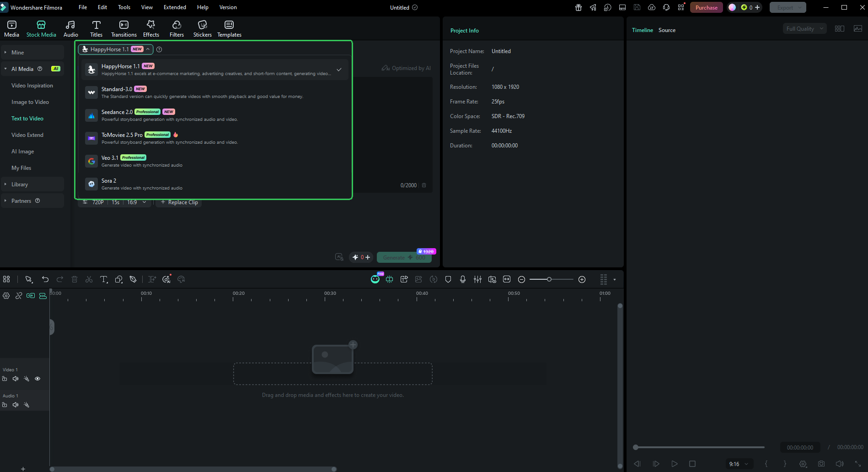Viewport: 868px width, 472px height.
Task: Zoom in the timeline with plus icon
Action: [582, 279]
